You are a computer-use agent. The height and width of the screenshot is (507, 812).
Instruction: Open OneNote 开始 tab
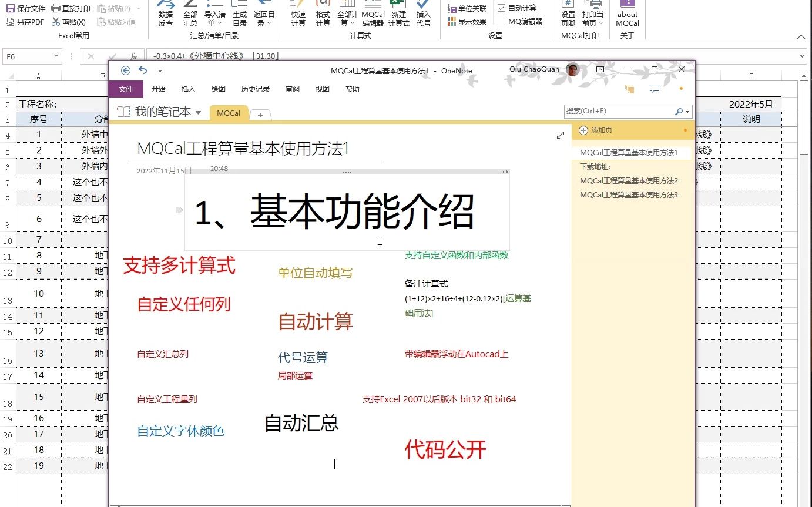[159, 89]
